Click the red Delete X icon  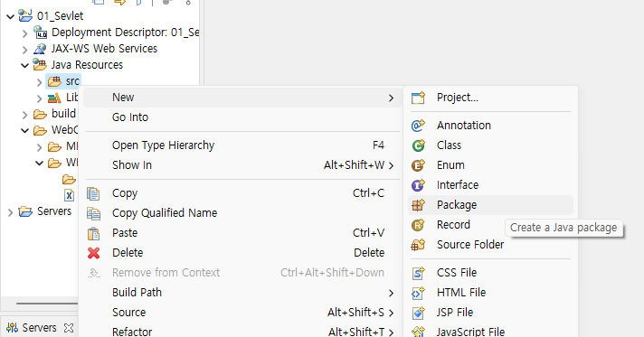[x=94, y=253]
